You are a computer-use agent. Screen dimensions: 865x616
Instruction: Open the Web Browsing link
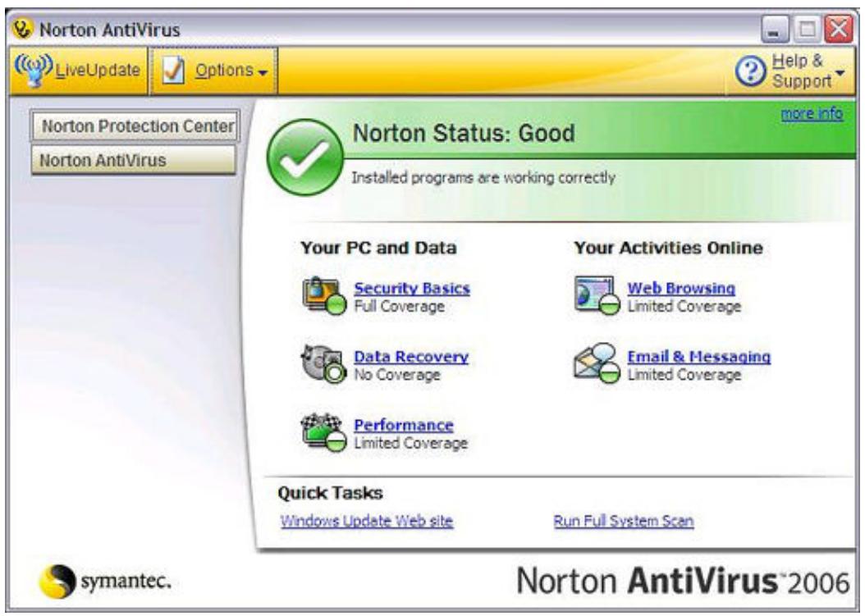click(x=681, y=288)
